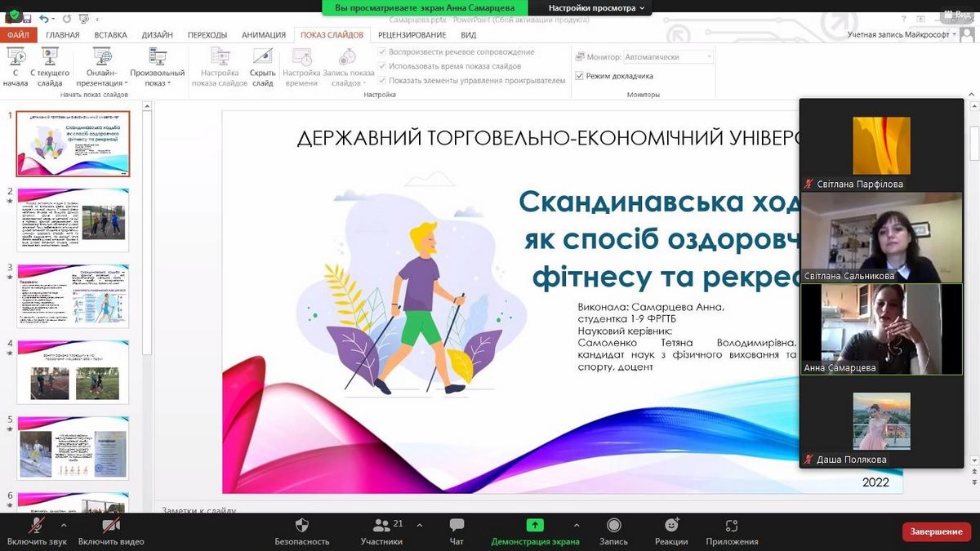Unmute microphone with Включить звук icon
The width and height of the screenshot is (980, 551).
(x=37, y=525)
